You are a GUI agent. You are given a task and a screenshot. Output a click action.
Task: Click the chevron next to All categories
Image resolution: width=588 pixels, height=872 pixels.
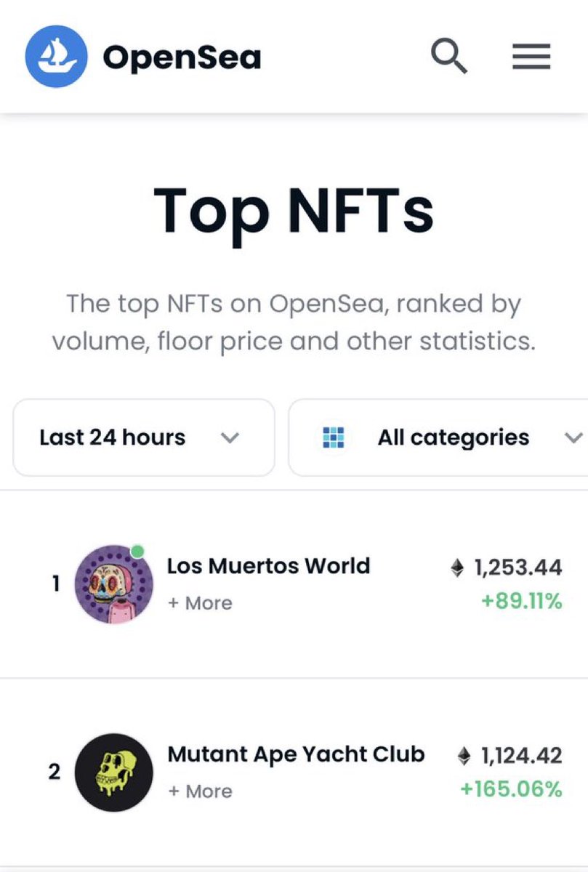[573, 438]
